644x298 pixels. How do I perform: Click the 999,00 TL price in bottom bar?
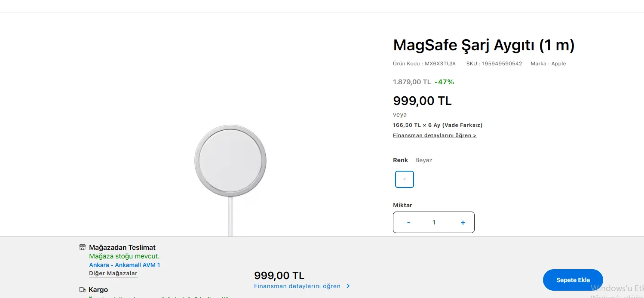tap(279, 276)
